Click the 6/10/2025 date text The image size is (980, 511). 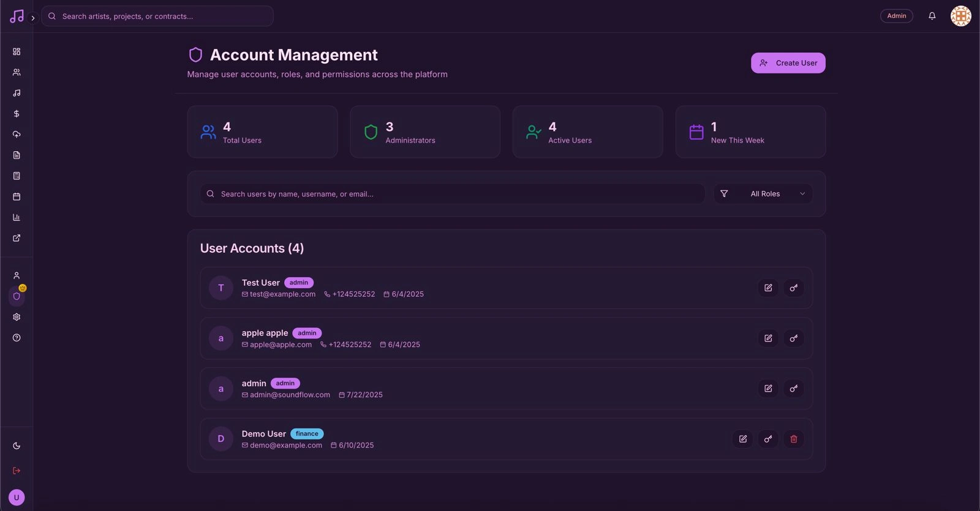pyautogui.click(x=356, y=446)
